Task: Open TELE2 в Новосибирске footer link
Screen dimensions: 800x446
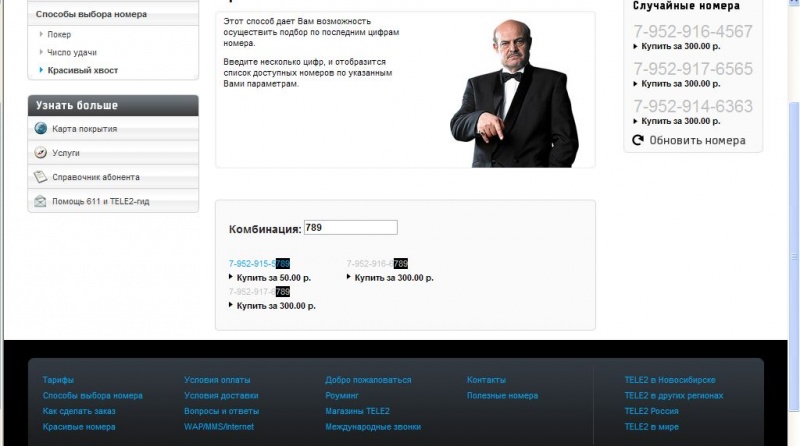Action: pos(670,380)
